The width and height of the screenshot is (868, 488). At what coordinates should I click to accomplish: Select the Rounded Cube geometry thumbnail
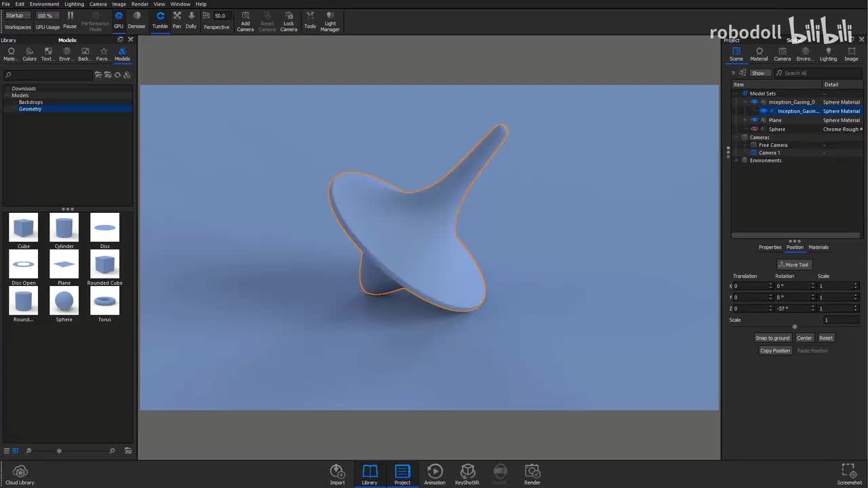tap(104, 266)
